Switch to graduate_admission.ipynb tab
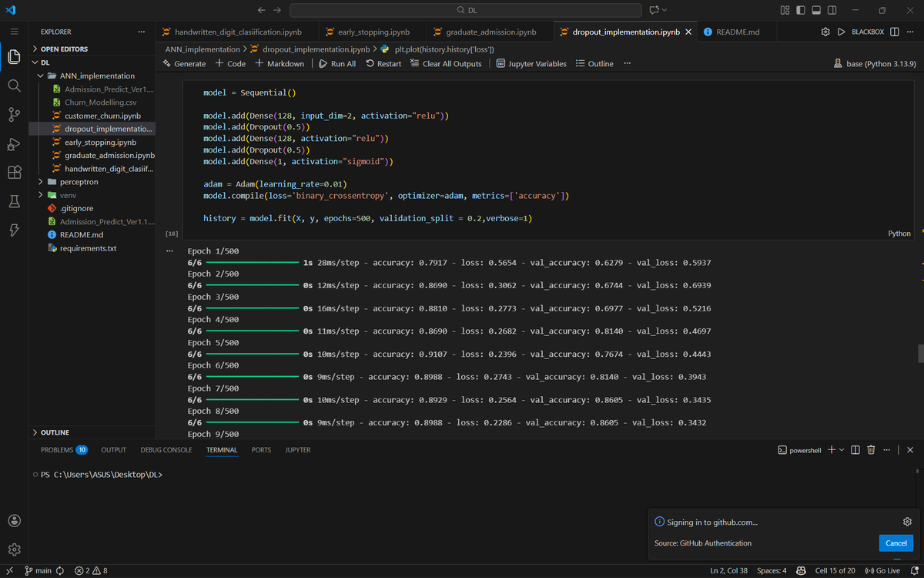The image size is (924, 578). point(490,32)
